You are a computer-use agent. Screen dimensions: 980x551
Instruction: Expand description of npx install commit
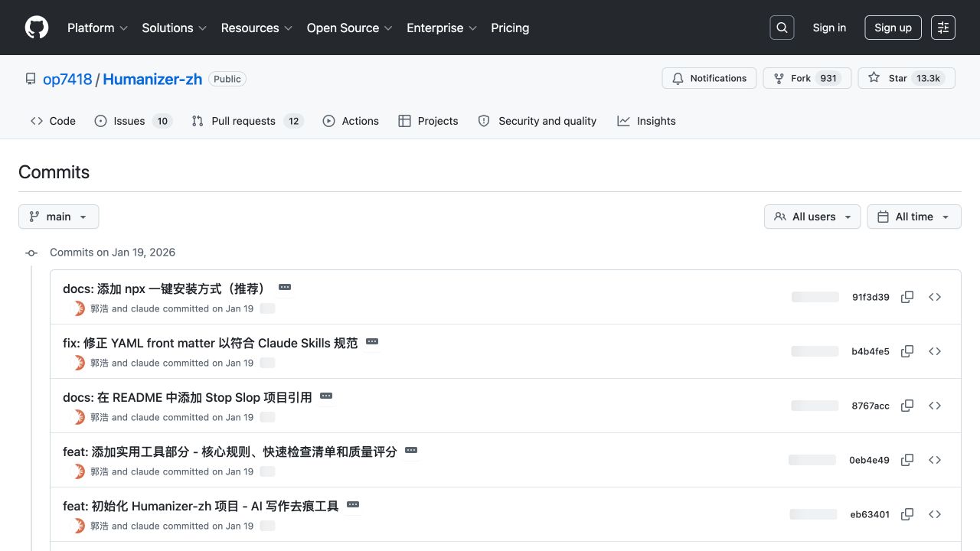click(285, 287)
